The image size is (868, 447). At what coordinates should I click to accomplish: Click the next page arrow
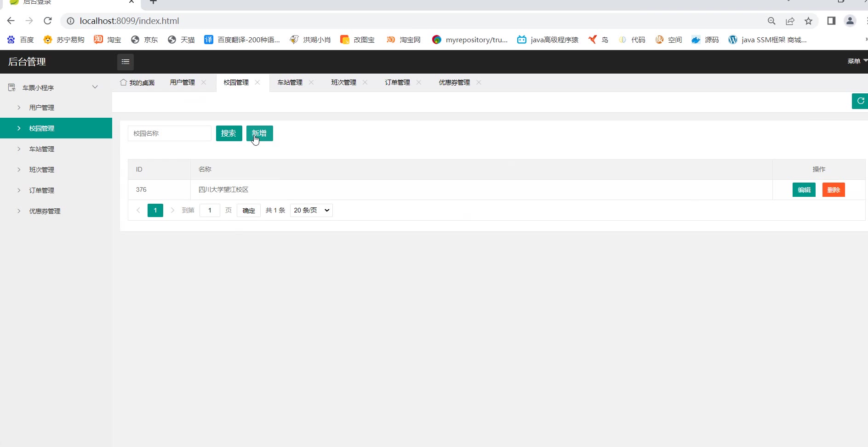coord(172,210)
